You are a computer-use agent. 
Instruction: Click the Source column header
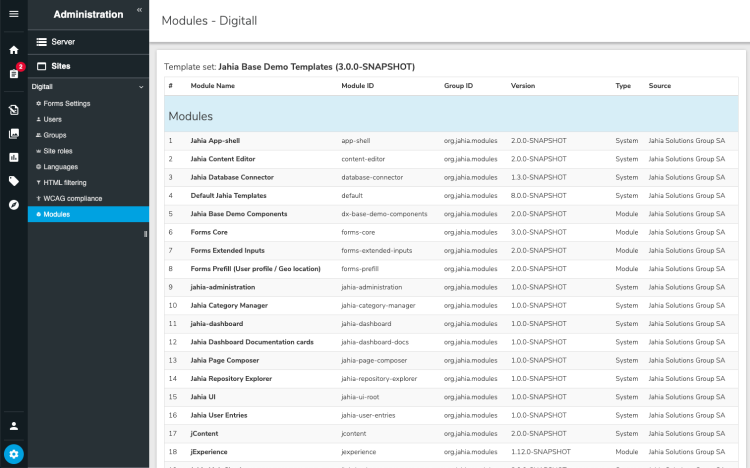pyautogui.click(x=660, y=86)
